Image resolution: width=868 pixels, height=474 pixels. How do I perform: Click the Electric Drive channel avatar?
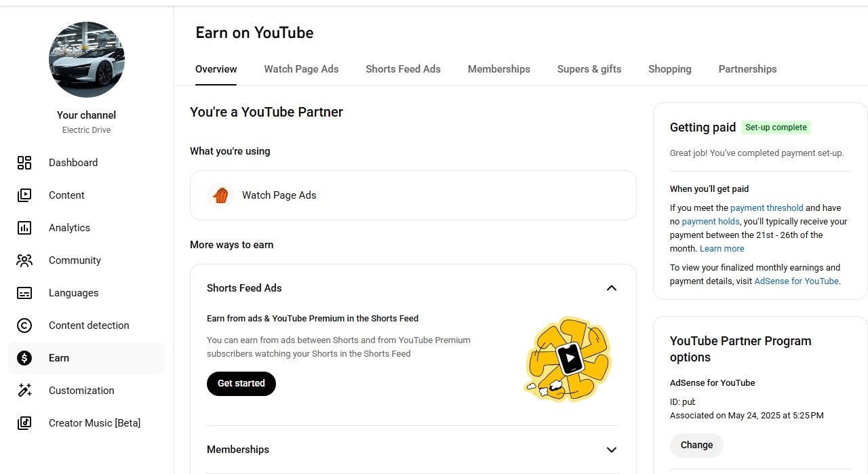(x=87, y=60)
